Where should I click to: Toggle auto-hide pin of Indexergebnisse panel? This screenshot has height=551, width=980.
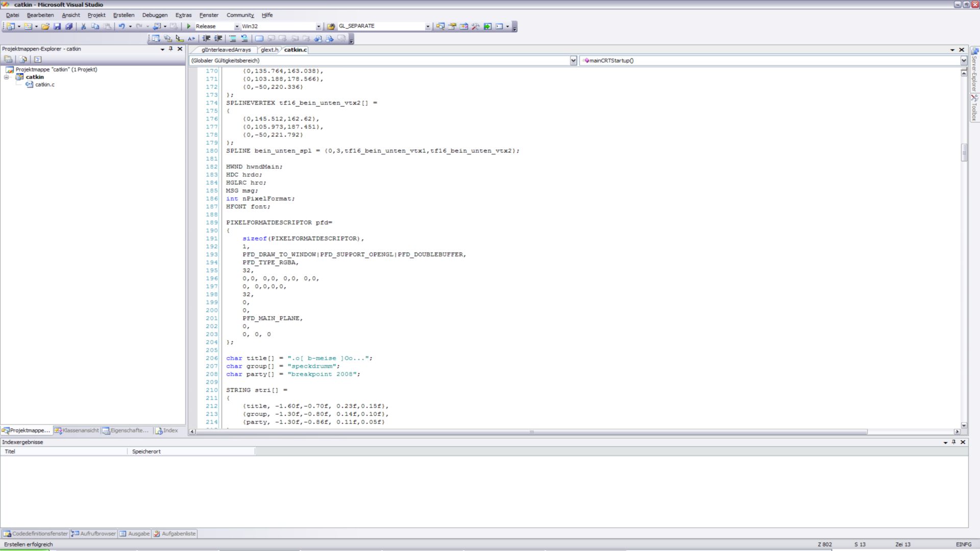953,442
